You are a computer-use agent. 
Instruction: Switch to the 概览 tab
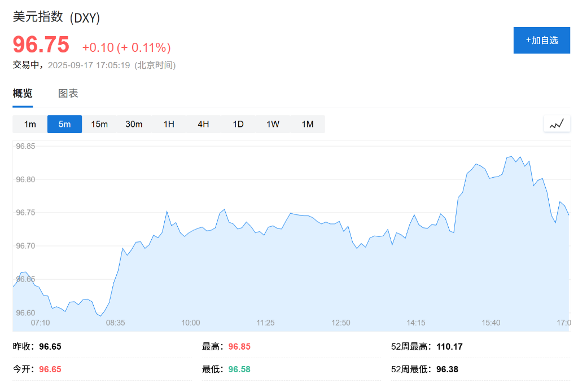(x=23, y=94)
